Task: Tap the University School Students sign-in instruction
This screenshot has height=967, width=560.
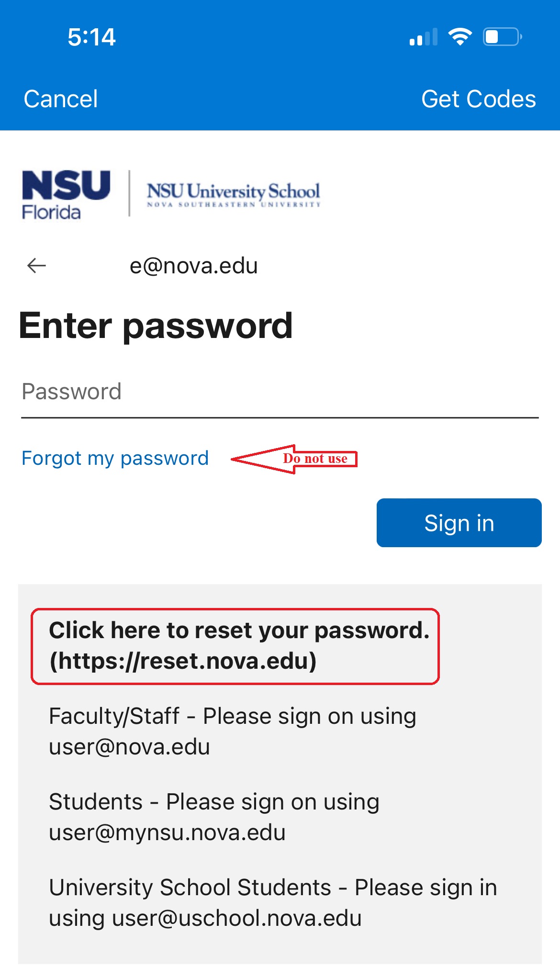Action: point(273,903)
